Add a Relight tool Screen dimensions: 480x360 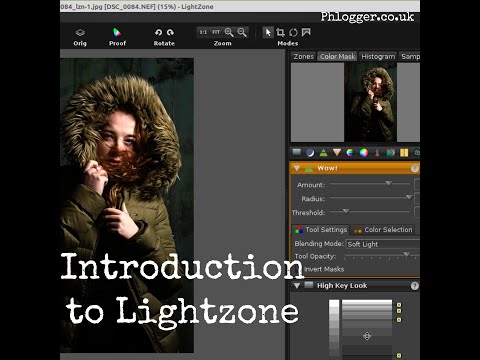310,153
